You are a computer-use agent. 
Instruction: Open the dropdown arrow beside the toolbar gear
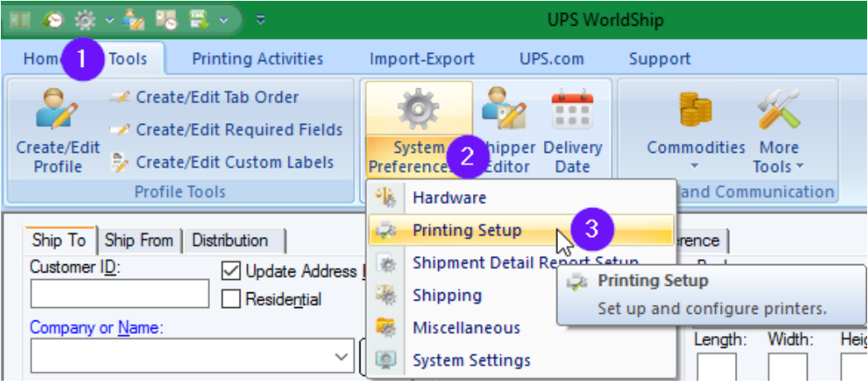click(x=110, y=21)
